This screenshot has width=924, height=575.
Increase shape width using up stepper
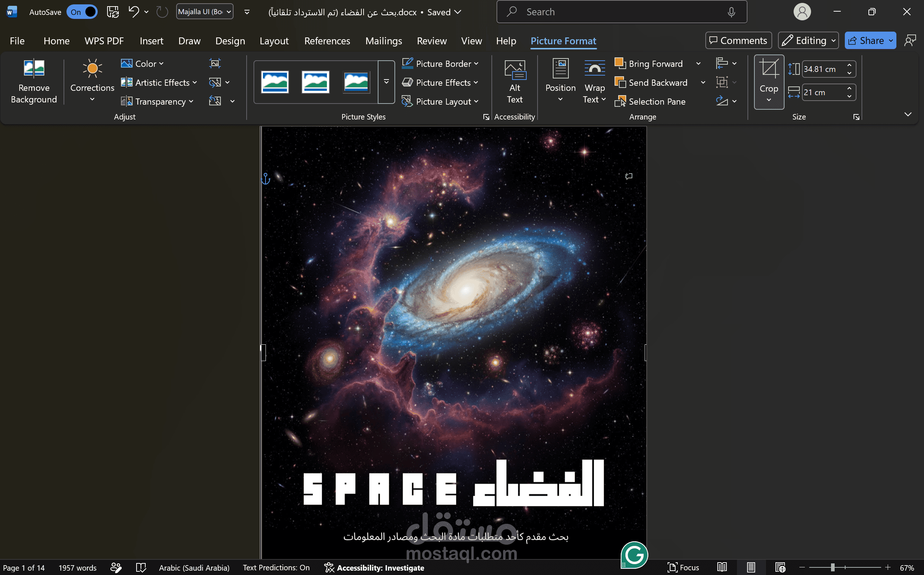tap(850, 88)
